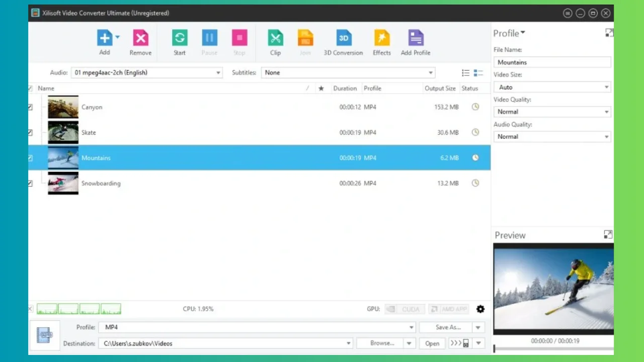Image resolution: width=644 pixels, height=362 pixels.
Task: Click the Browse button
Action: (x=380, y=343)
